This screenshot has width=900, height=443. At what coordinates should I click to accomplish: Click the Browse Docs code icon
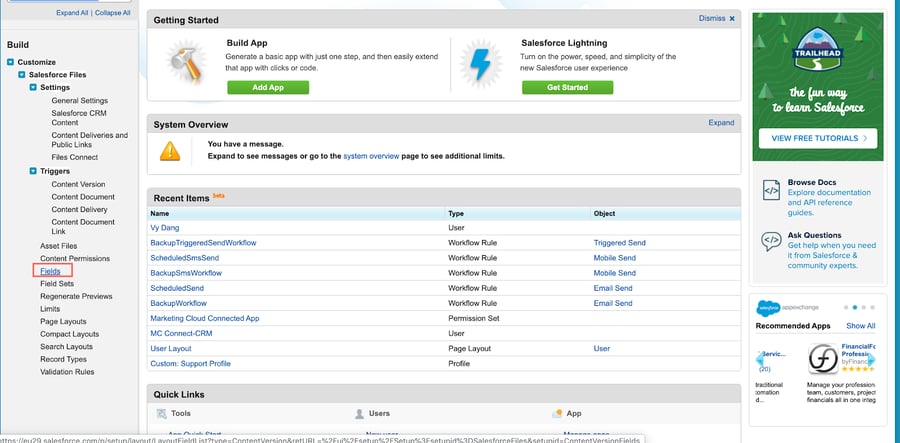coord(771,189)
